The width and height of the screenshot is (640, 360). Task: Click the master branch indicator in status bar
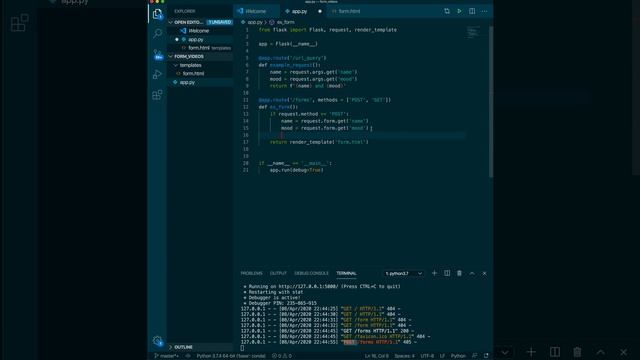(167, 356)
